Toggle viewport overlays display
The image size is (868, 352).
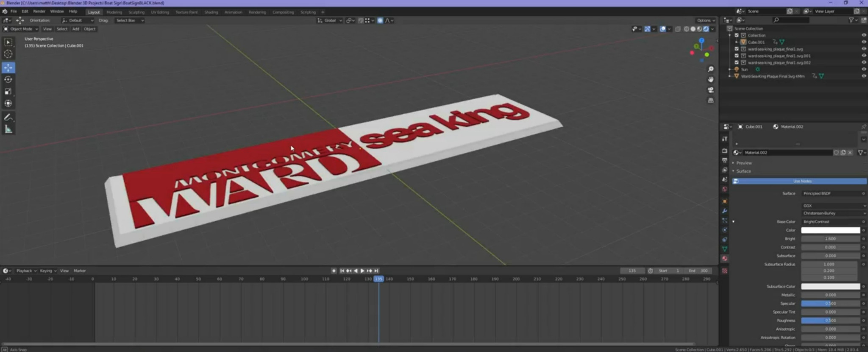(x=662, y=29)
